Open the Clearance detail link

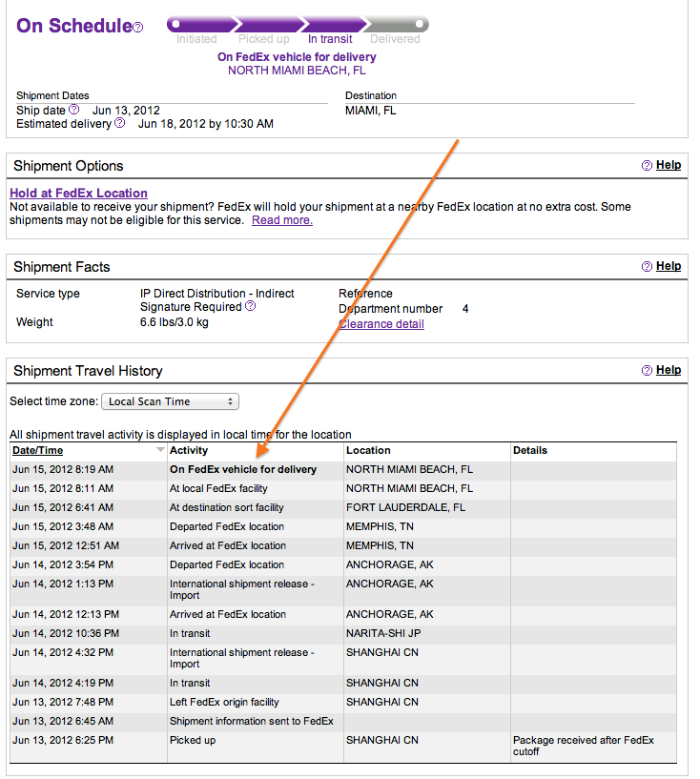click(381, 324)
